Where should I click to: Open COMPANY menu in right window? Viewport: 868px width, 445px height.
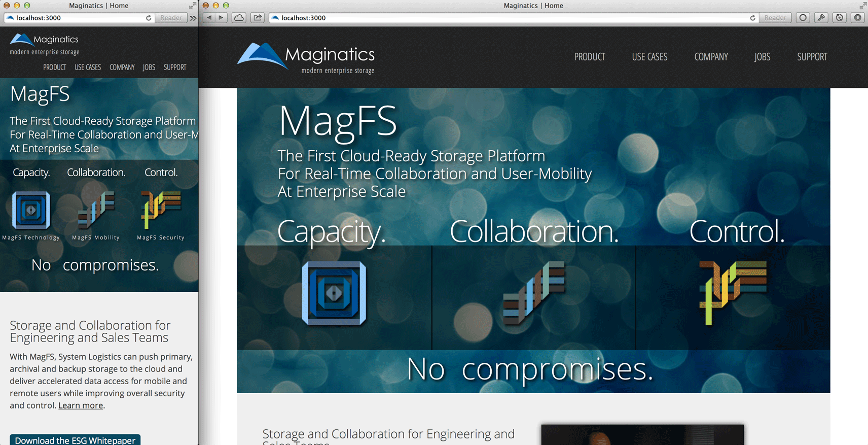711,57
